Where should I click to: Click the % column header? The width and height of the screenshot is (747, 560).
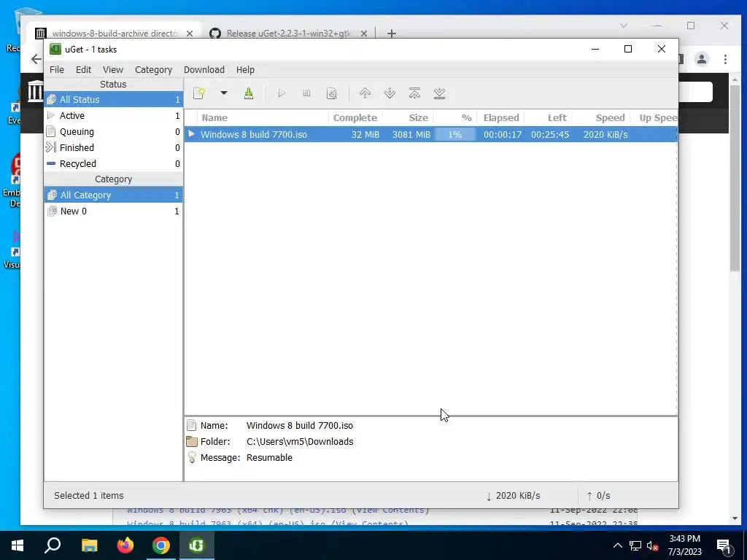[455, 117]
